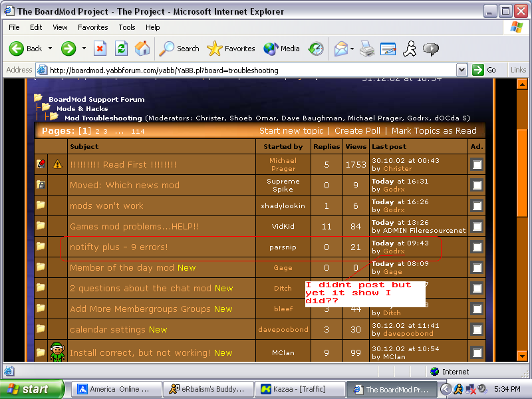
Task: Check the admin box for Games mod problems
Action: [x=477, y=226]
